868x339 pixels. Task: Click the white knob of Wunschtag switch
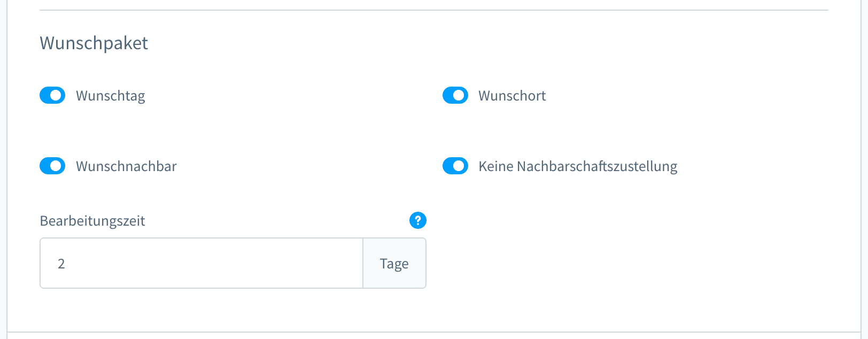pyautogui.click(x=56, y=95)
